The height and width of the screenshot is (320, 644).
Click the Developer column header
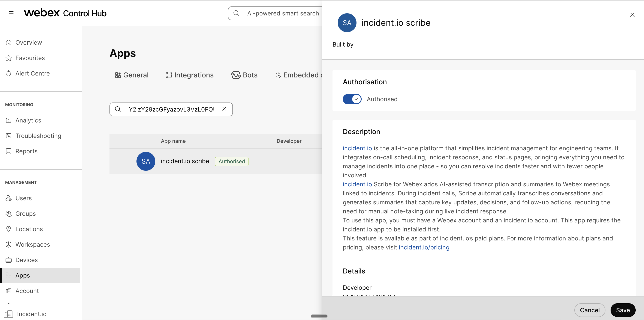coord(289,141)
